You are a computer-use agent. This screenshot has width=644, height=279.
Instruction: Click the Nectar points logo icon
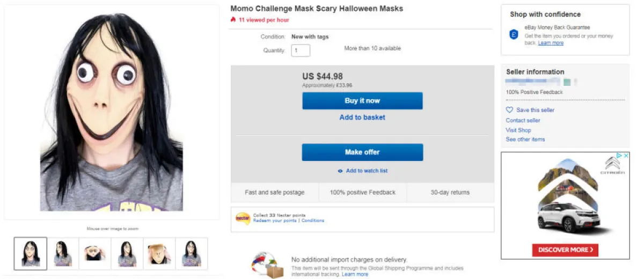[x=243, y=218]
